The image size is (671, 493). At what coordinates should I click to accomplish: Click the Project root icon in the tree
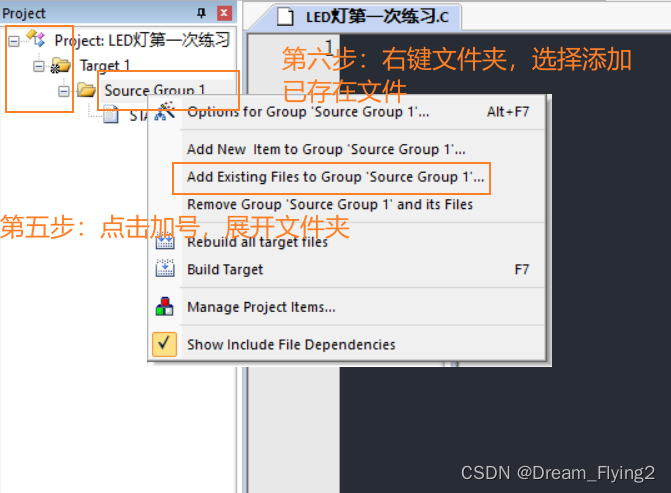(x=36, y=39)
